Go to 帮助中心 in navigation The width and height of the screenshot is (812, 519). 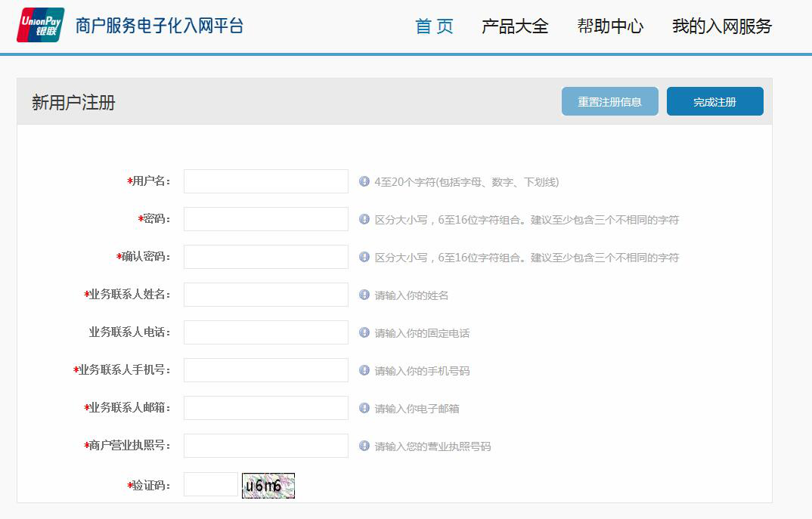(609, 26)
